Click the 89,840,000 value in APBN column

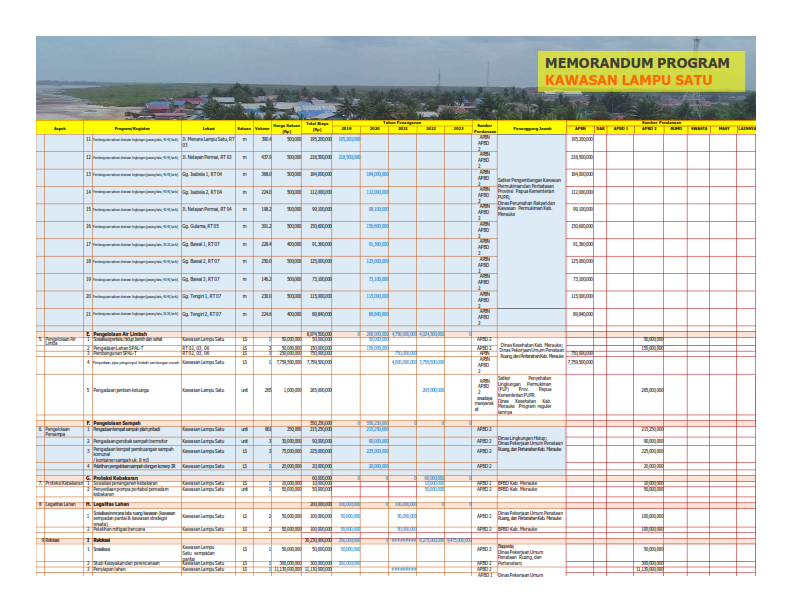(582, 314)
